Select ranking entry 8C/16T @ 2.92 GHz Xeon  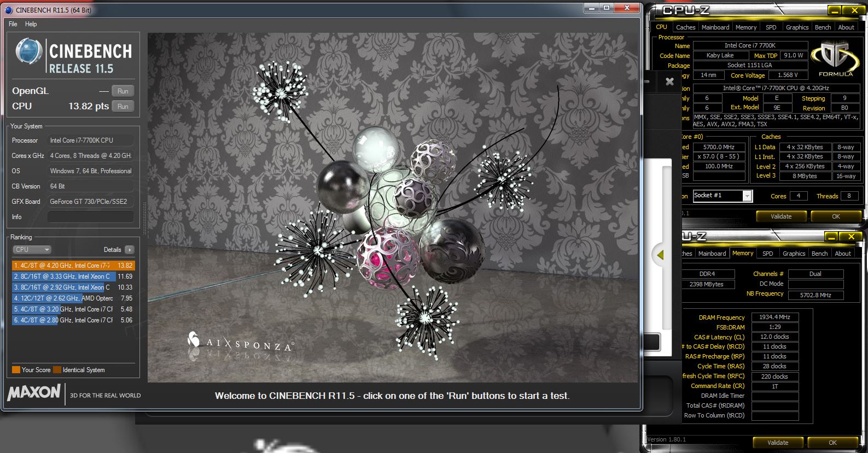coord(73,287)
